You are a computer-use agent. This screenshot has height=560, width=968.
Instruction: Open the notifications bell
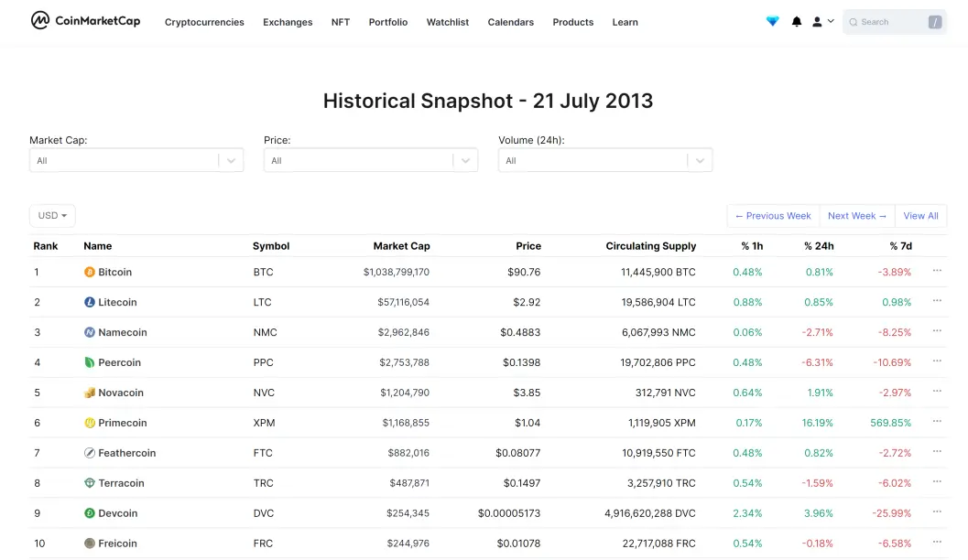pyautogui.click(x=797, y=22)
